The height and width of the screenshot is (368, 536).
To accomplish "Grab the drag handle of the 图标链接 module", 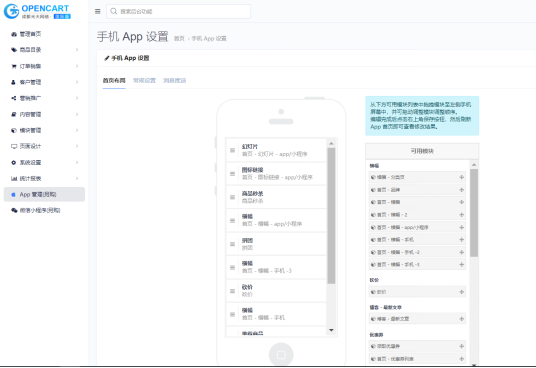I will (x=232, y=174).
